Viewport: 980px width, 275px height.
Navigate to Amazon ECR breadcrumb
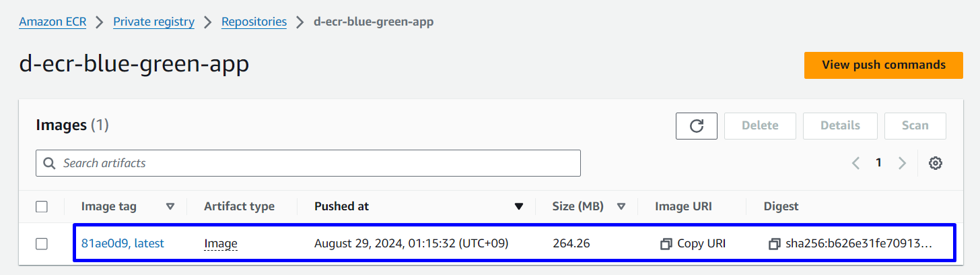pyautogui.click(x=53, y=22)
